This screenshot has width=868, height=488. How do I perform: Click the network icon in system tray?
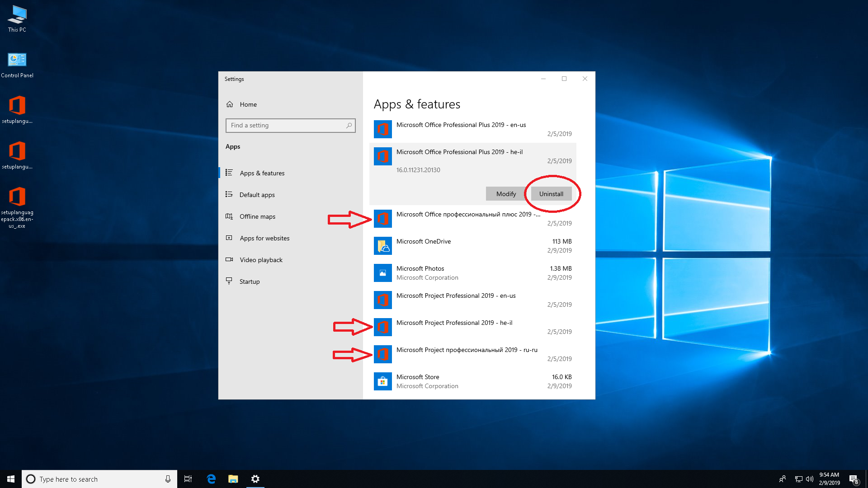[x=799, y=479]
